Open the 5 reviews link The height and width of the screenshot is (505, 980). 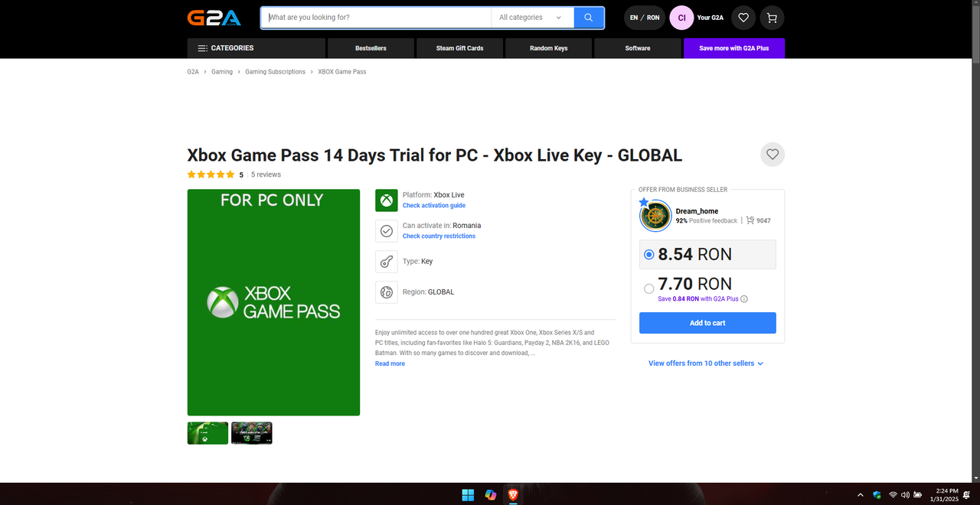[x=266, y=175]
